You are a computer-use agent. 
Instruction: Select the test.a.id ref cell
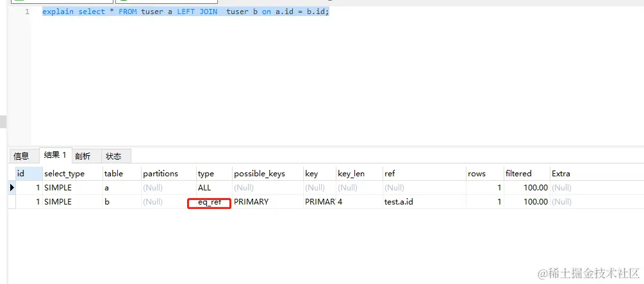[x=425, y=202]
